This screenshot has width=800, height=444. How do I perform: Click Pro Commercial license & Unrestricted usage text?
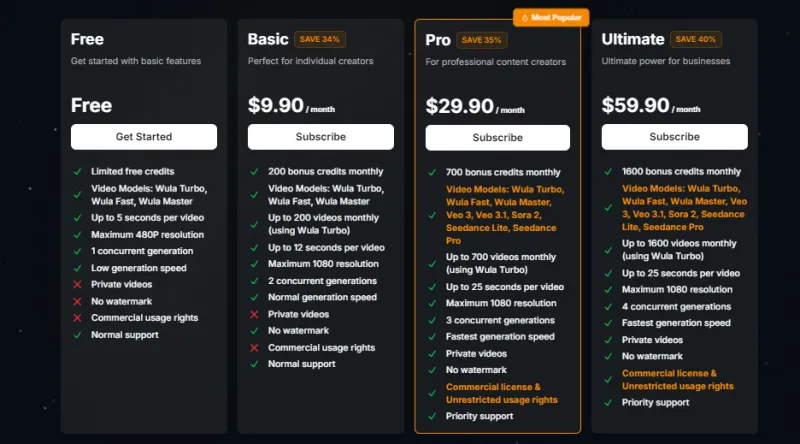coord(501,393)
